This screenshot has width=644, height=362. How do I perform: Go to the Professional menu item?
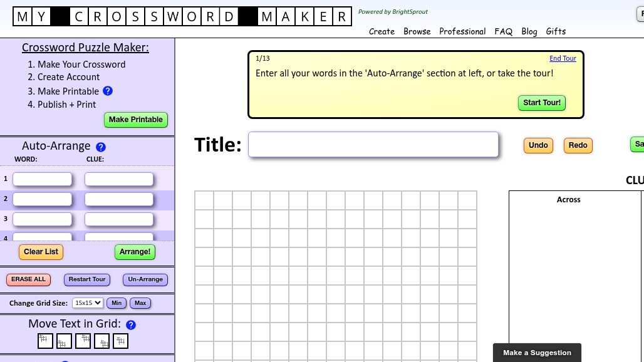click(x=462, y=31)
